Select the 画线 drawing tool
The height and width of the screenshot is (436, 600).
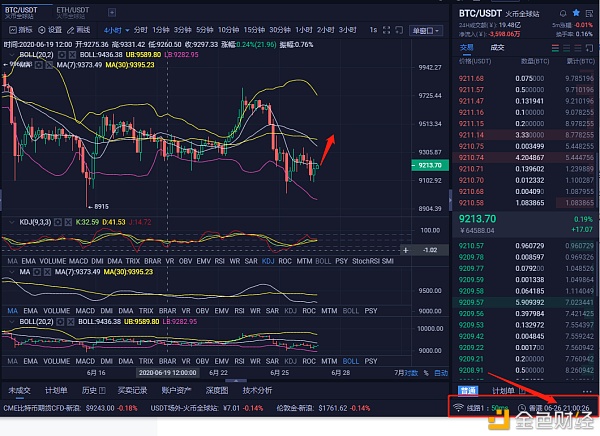point(79,30)
